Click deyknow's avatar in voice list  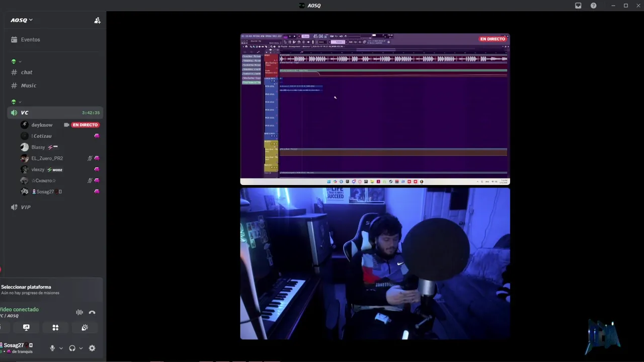[24, 125]
